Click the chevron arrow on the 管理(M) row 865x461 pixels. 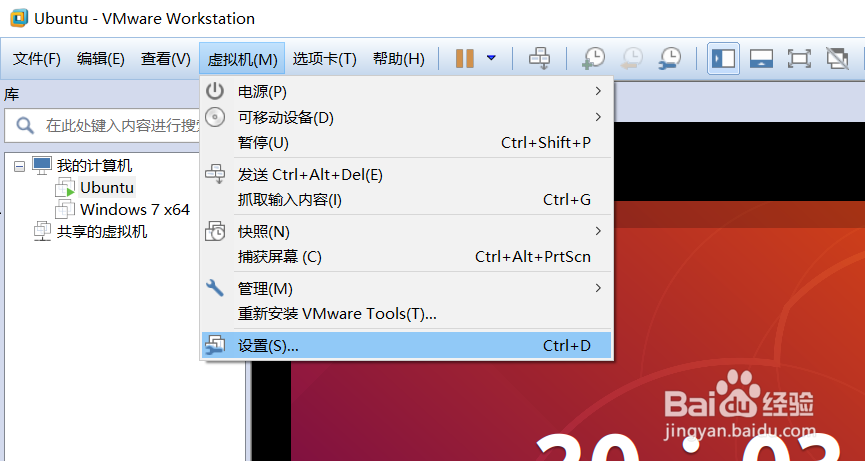[598, 288]
